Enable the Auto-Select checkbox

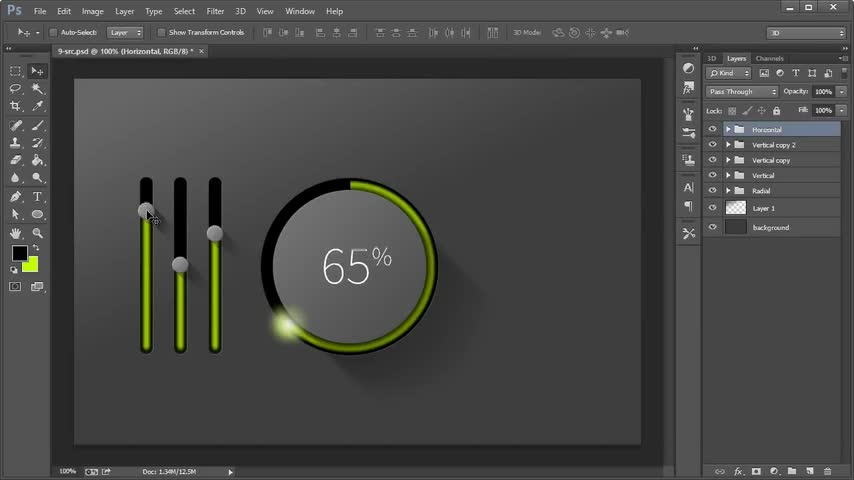53,33
